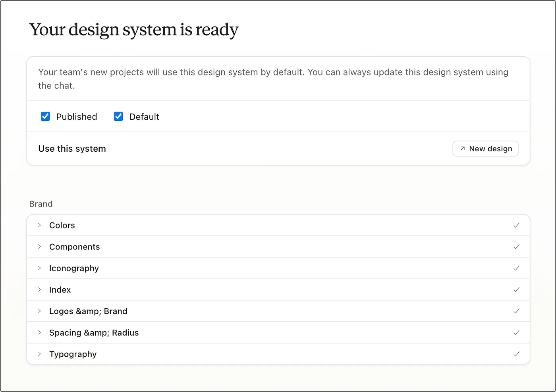Expand the Iconography section chevron
This screenshot has height=392, width=556.
[x=39, y=268]
